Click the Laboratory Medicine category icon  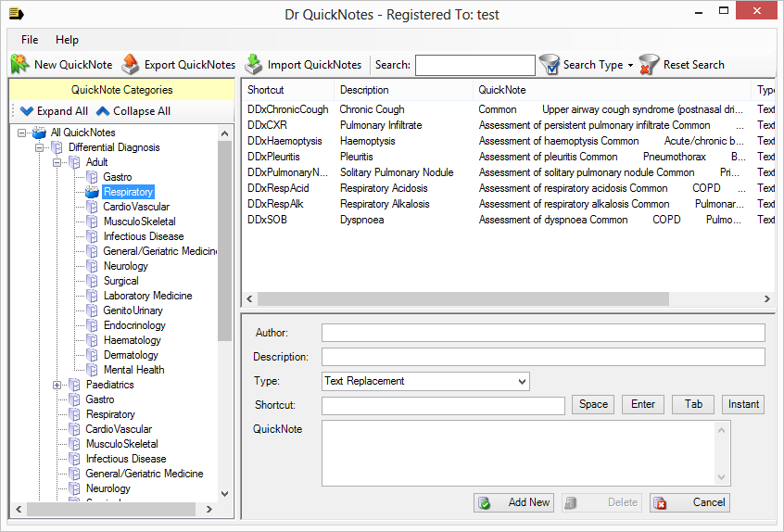tap(92, 296)
